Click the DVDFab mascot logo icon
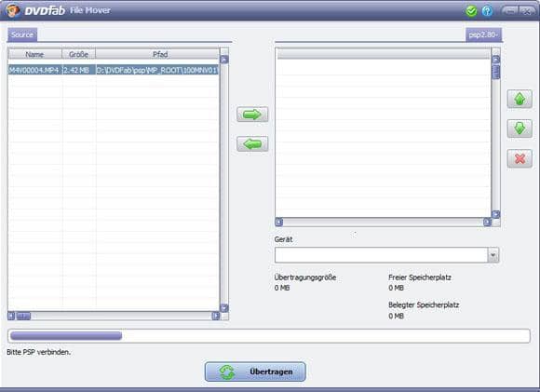The height and width of the screenshot is (392, 540). (x=13, y=10)
